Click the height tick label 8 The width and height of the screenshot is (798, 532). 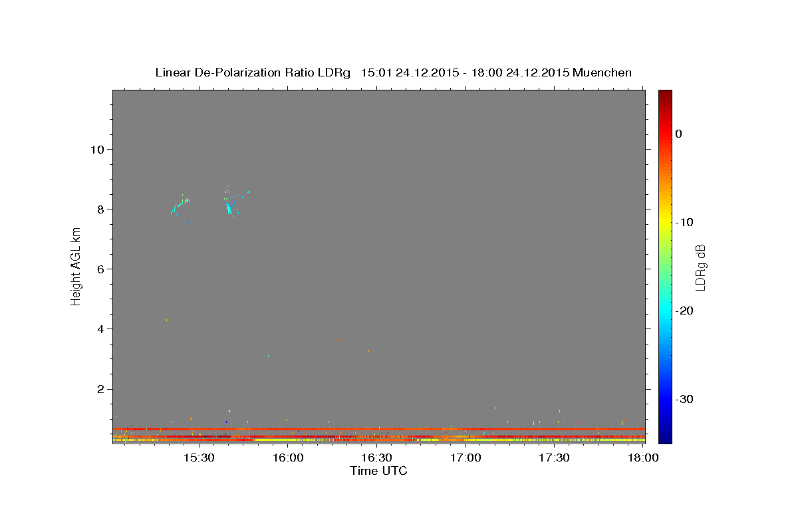(100, 209)
